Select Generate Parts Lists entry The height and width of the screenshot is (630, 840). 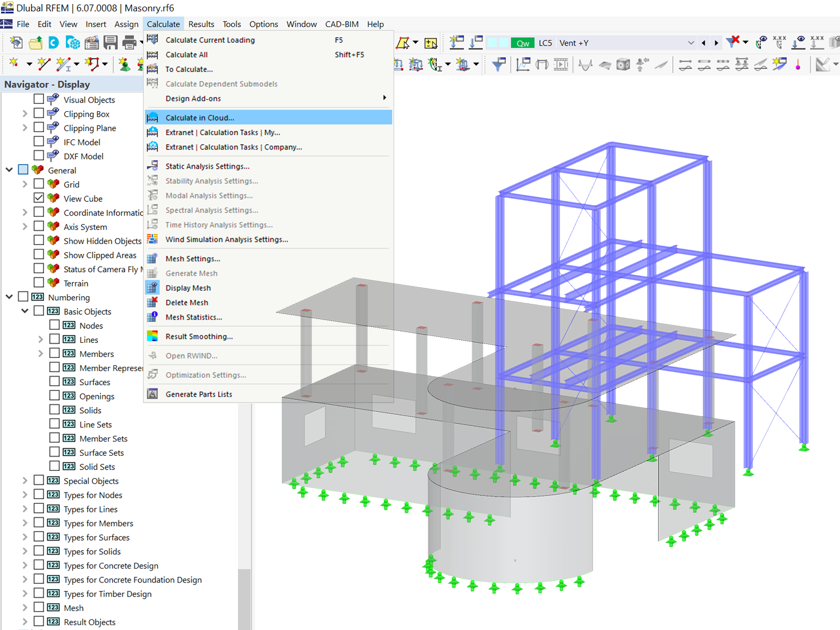tap(269, 394)
